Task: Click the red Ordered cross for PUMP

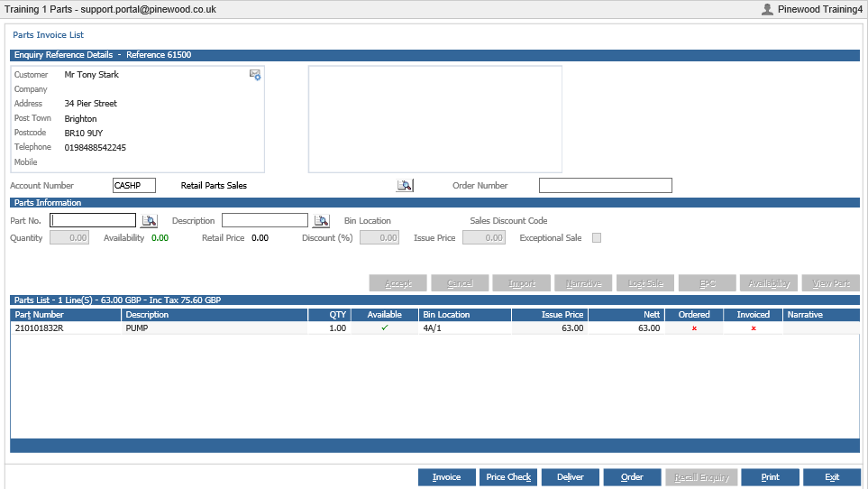Action: (x=694, y=328)
